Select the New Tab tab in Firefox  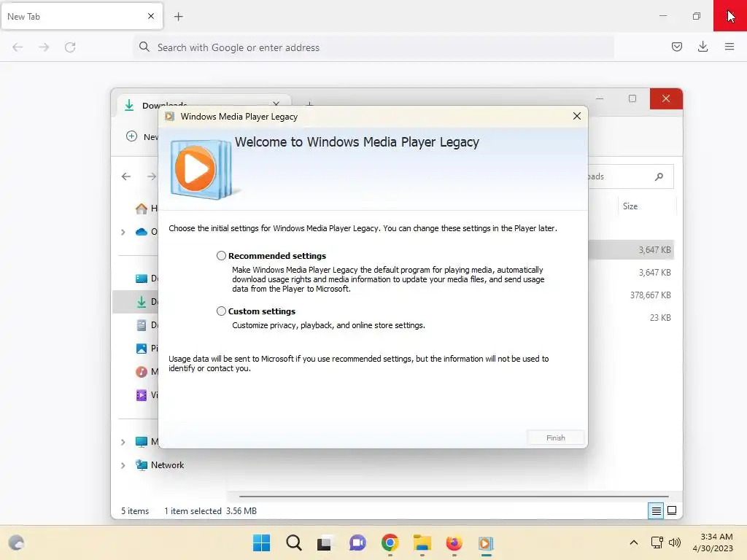[x=82, y=16]
